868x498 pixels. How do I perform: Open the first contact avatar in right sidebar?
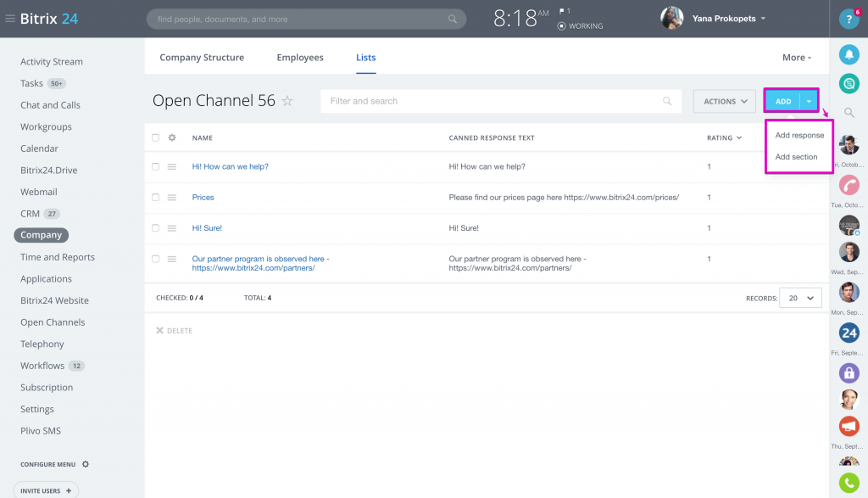click(849, 144)
